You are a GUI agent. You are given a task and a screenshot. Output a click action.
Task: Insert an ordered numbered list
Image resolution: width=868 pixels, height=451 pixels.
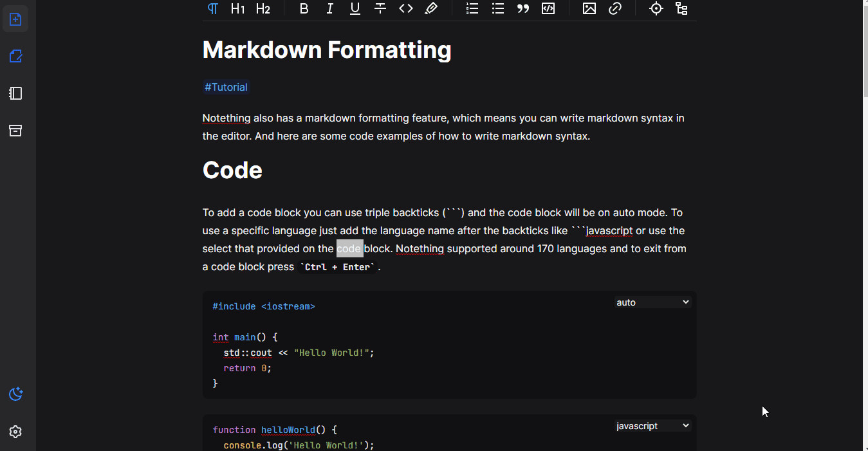coord(472,8)
